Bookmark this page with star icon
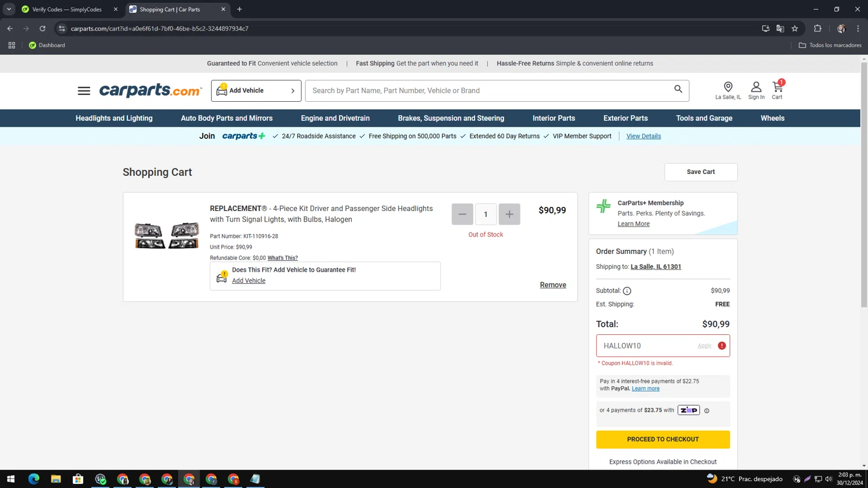Viewport: 868px width, 488px height. pos(795,28)
